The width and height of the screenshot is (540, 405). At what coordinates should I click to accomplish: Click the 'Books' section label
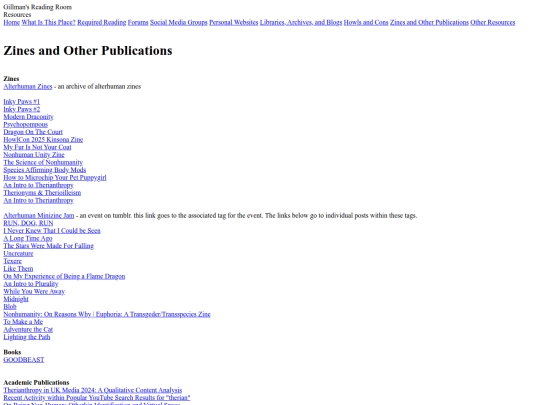tap(12, 352)
